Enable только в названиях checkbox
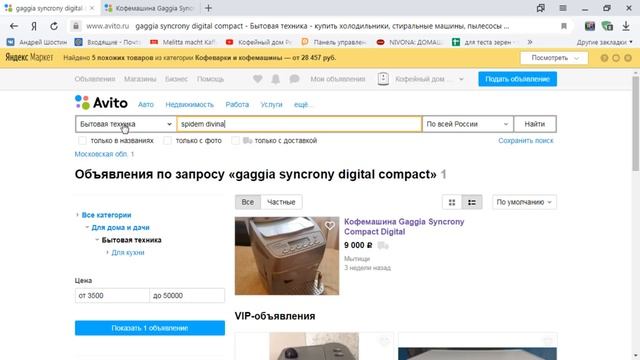Image resolution: width=640 pixels, height=360 pixels. click(x=82, y=140)
